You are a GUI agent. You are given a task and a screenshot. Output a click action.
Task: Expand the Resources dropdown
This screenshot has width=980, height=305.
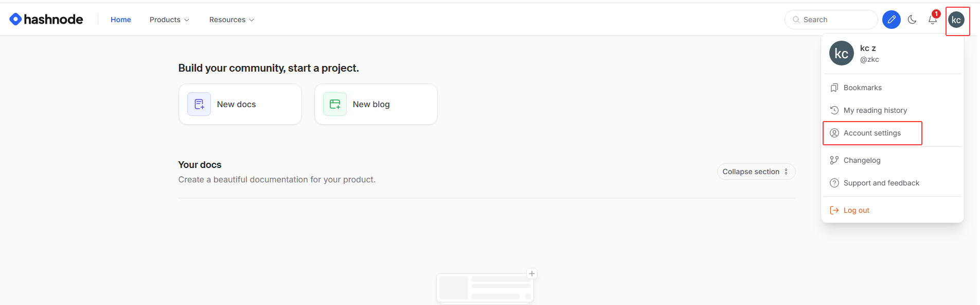231,20
